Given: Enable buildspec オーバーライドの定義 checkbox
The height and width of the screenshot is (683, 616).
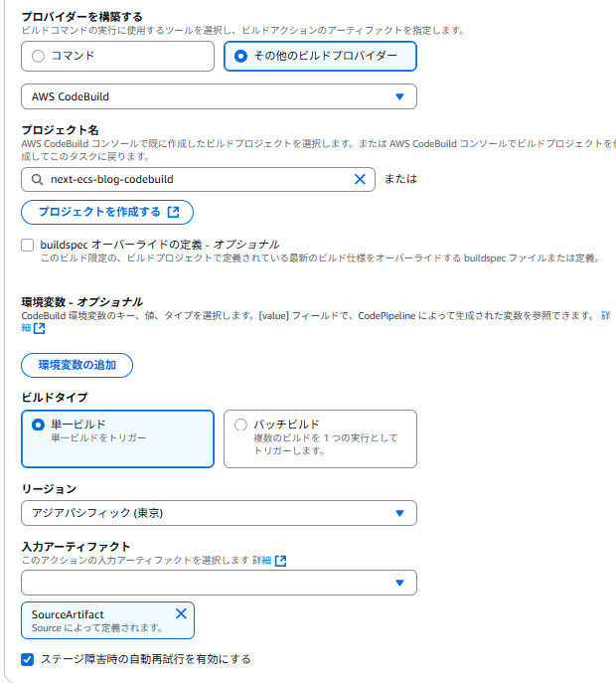Looking at the screenshot, I should point(28,245).
